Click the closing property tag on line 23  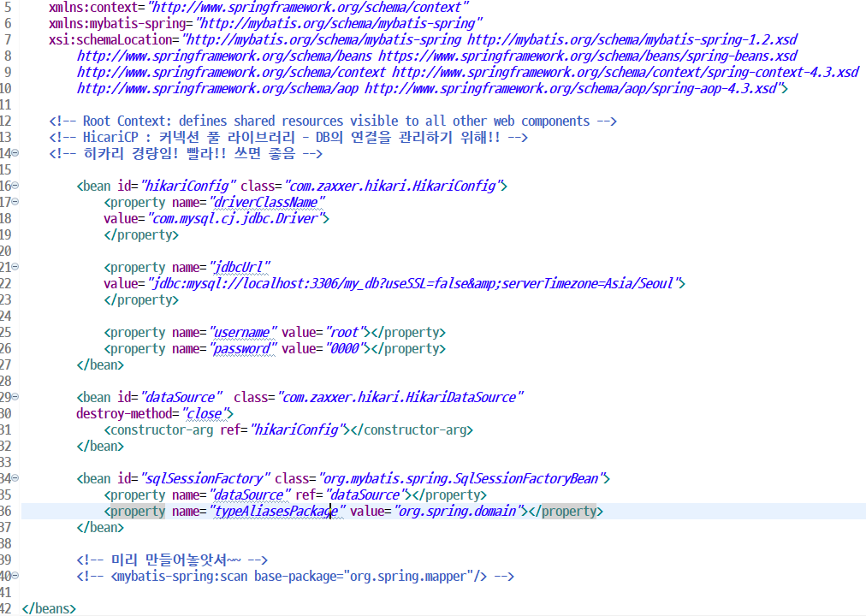point(141,299)
